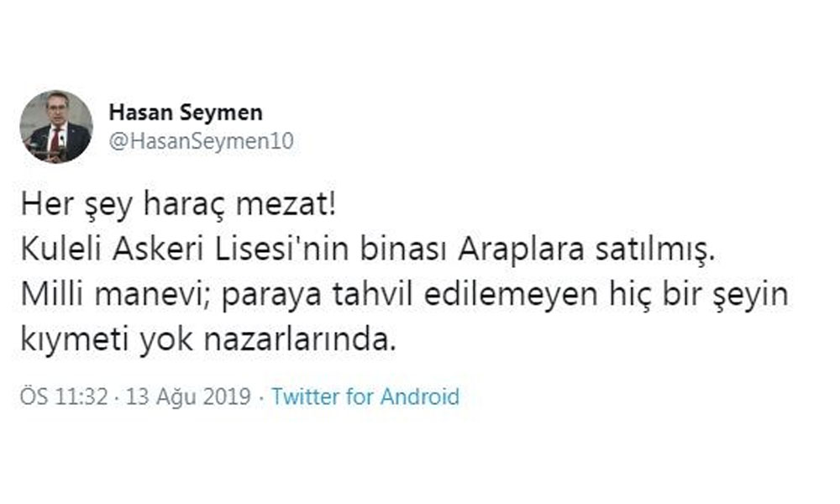Click Hasan Seymen's profile avatar photo
Image resolution: width=840 pixels, height=504 pixels.
pos(56,126)
